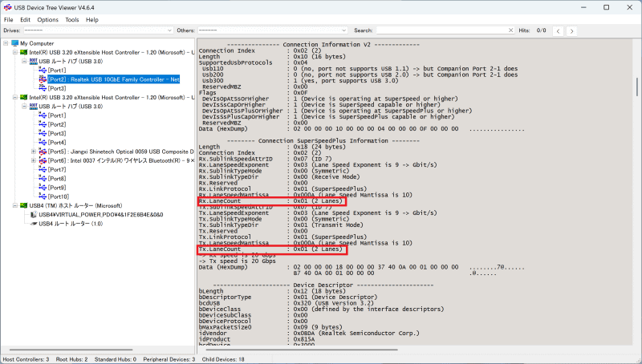This screenshot has height=364, width=642.
Task: Select Port3 icon under first hub
Action: coord(43,88)
